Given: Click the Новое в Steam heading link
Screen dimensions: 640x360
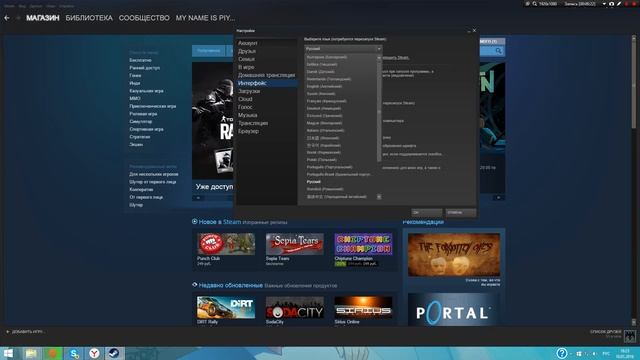Looking at the screenshot, I should click(x=220, y=222).
